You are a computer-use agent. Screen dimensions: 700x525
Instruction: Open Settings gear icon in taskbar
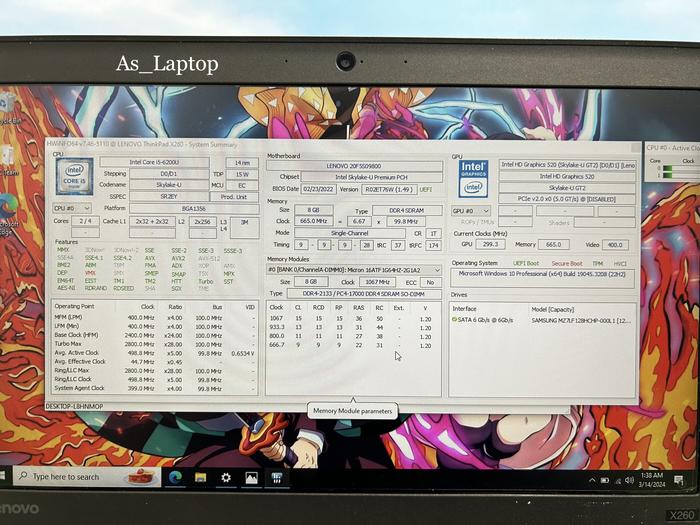pos(226,477)
